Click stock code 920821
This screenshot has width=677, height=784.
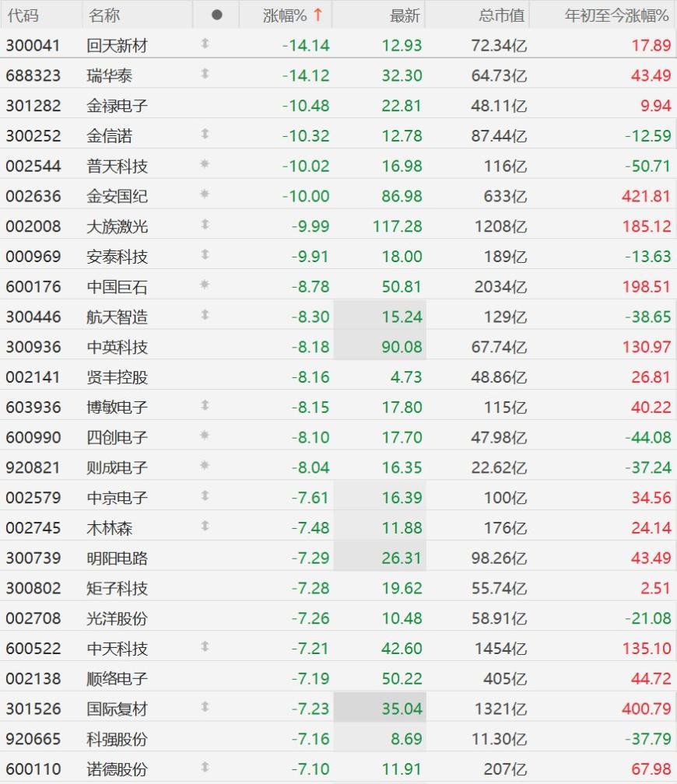[x=33, y=467]
